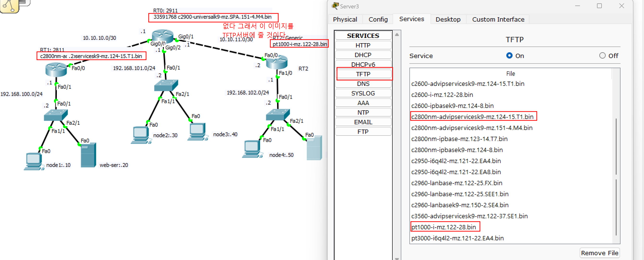The width and height of the screenshot is (644, 260).
Task: Click the node1 PC icon
Action: click(x=33, y=161)
